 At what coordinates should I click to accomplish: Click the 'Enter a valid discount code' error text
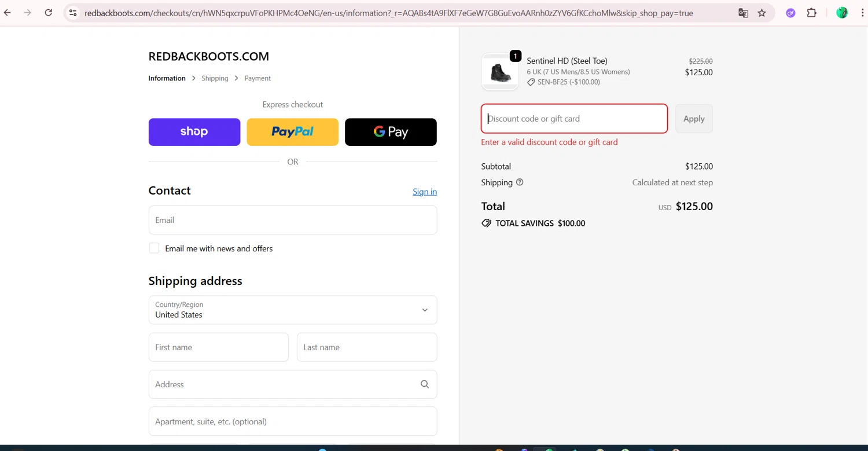(x=549, y=142)
